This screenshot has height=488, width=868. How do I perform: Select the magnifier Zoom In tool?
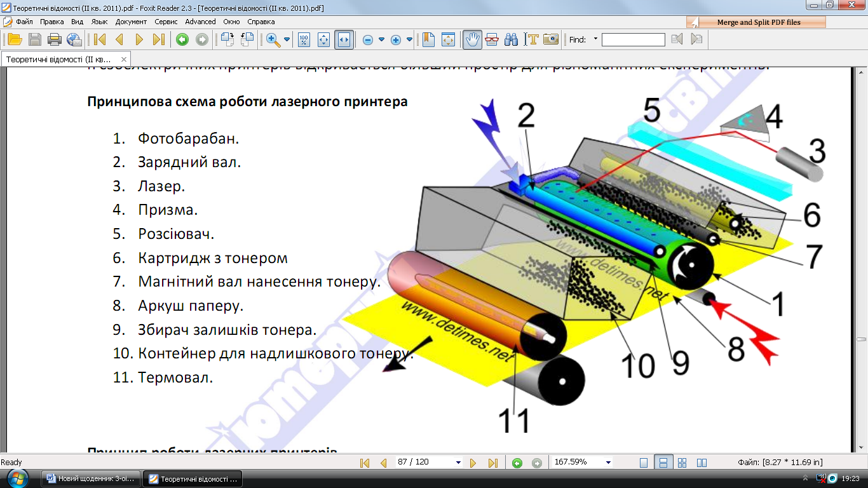(x=273, y=39)
